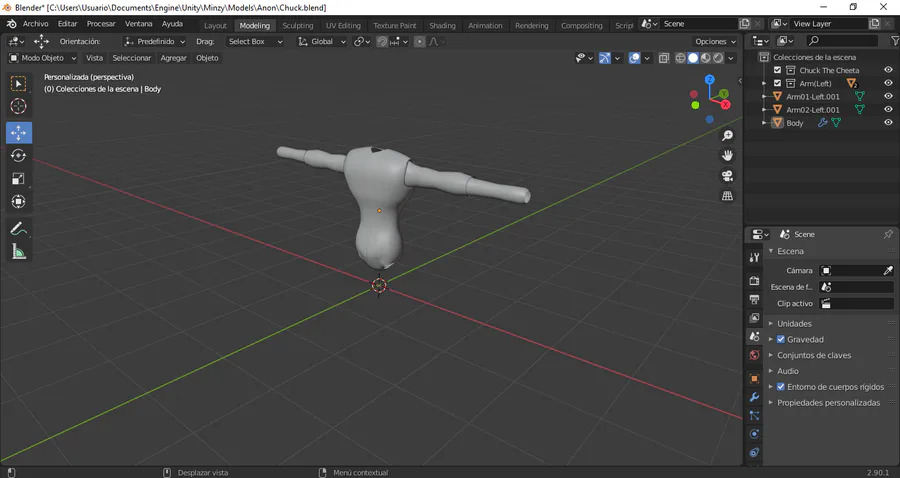Image resolution: width=900 pixels, height=478 pixels.
Task: Open Tool properties tab
Action: tap(754, 258)
